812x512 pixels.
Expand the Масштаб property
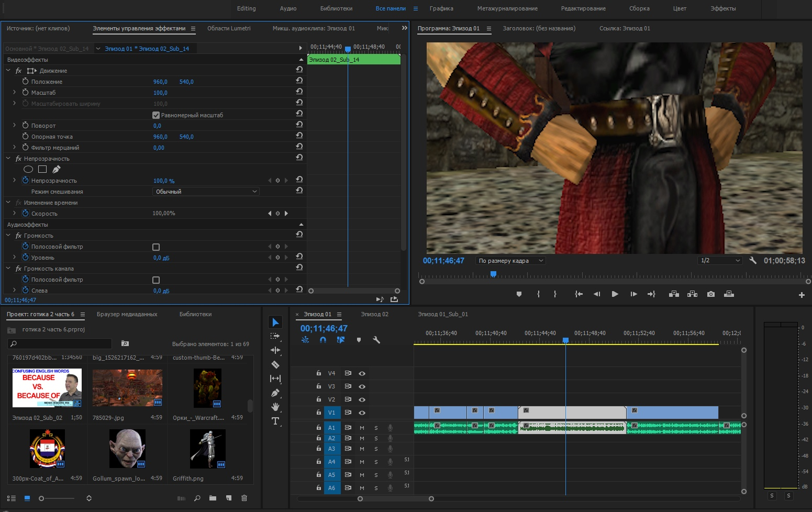click(x=15, y=93)
